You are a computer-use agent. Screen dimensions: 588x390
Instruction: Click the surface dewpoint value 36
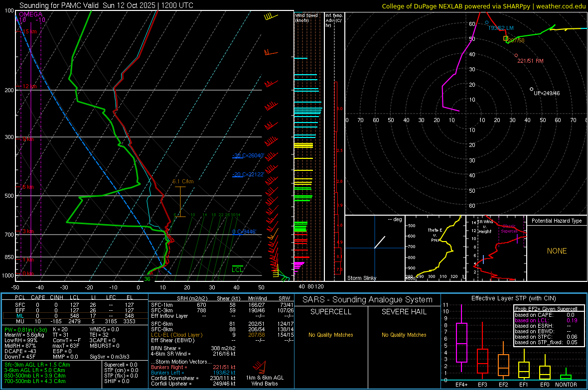click(147, 279)
